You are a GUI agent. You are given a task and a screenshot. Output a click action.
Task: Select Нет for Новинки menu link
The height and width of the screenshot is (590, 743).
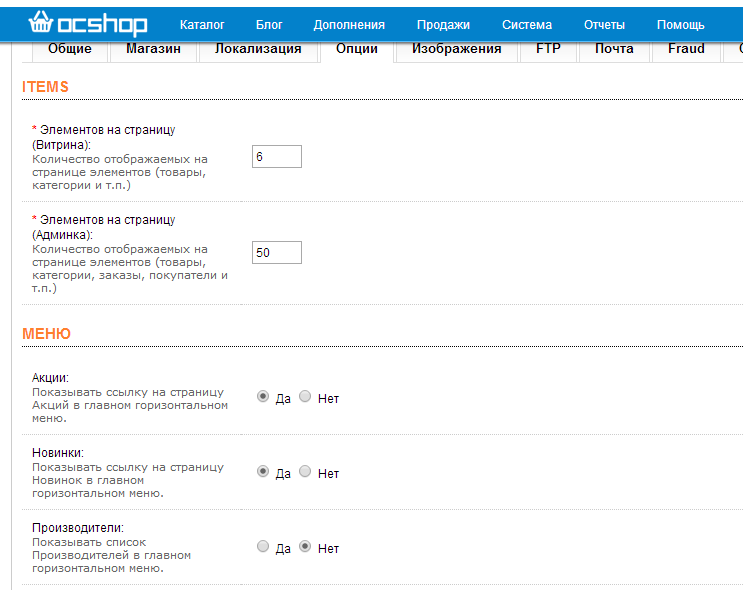[306, 472]
